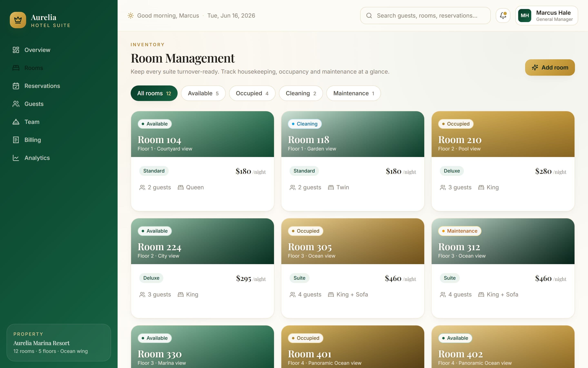Click the Available badge on Room 104
Screen dimensions: 588x368
(155, 124)
